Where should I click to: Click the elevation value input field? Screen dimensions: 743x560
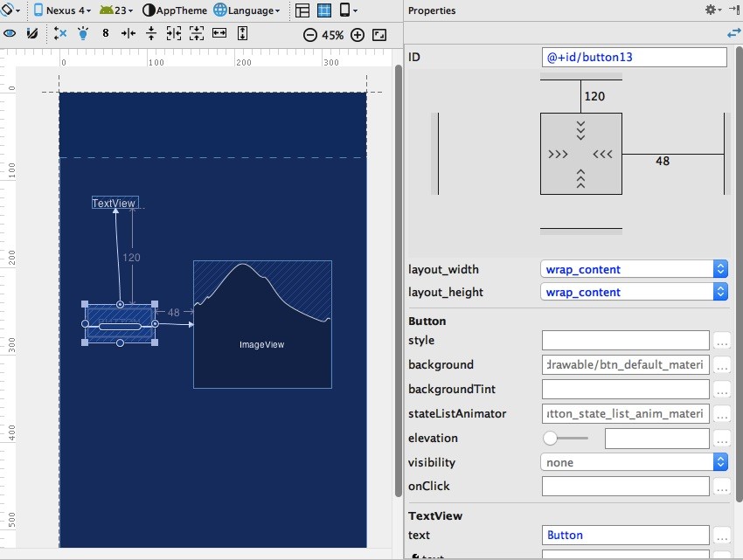pyautogui.click(x=656, y=439)
